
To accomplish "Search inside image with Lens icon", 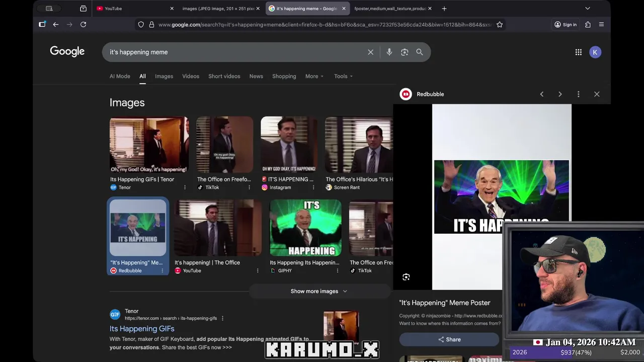I will tap(406, 277).
